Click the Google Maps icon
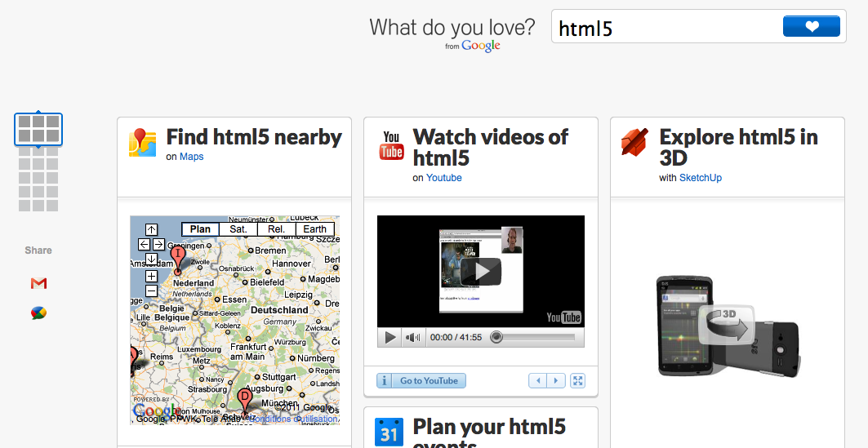The image size is (868, 448). pyautogui.click(x=142, y=142)
